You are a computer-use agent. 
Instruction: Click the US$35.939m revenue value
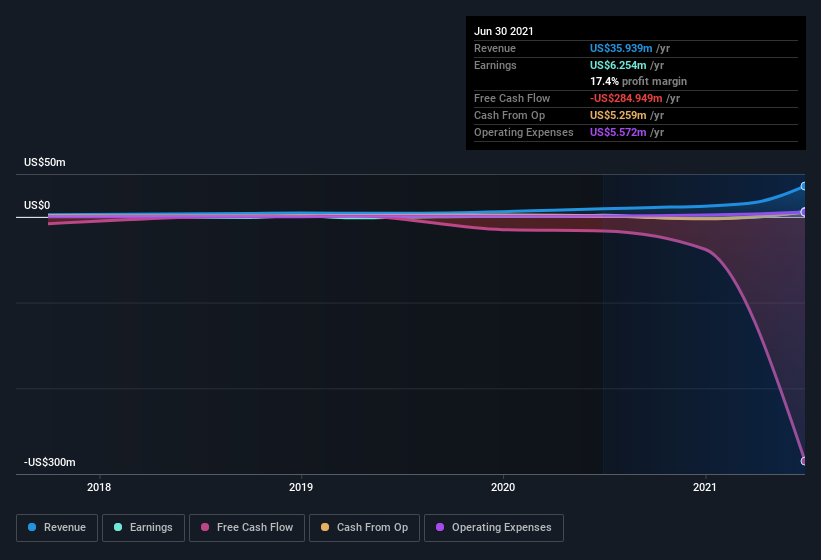tap(621, 48)
